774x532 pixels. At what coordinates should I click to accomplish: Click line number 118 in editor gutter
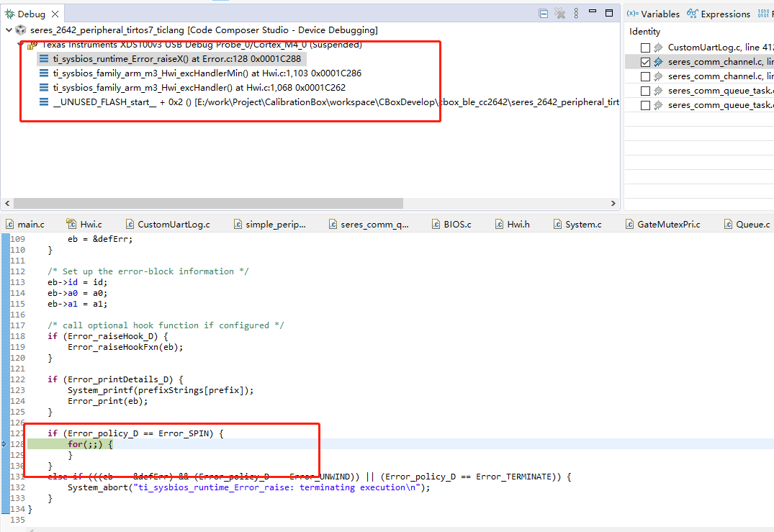(x=18, y=336)
